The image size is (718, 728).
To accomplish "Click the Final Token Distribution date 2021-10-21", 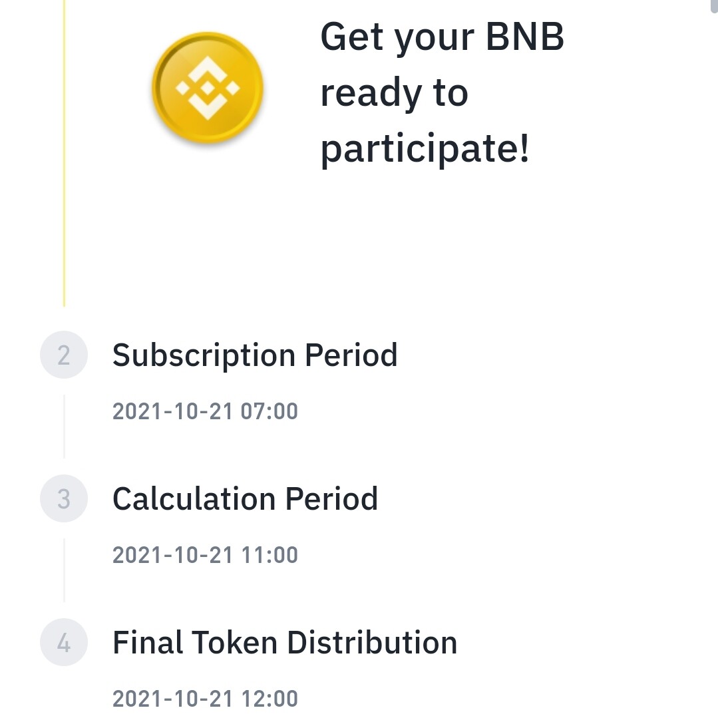I will click(x=172, y=699).
